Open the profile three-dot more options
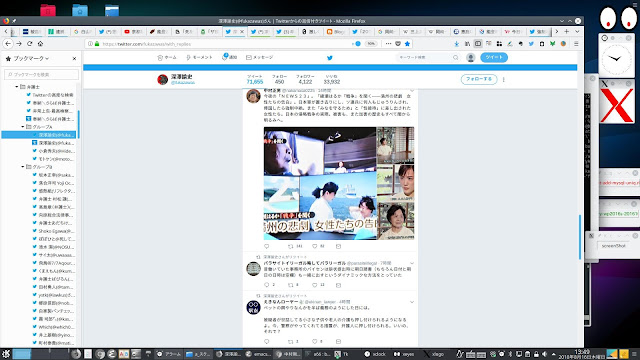Screen dimensions: 640x360 click(504, 79)
